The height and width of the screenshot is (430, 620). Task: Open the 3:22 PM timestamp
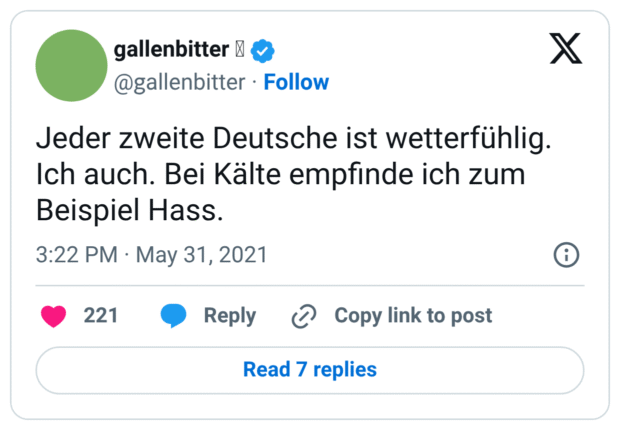pos(76,255)
